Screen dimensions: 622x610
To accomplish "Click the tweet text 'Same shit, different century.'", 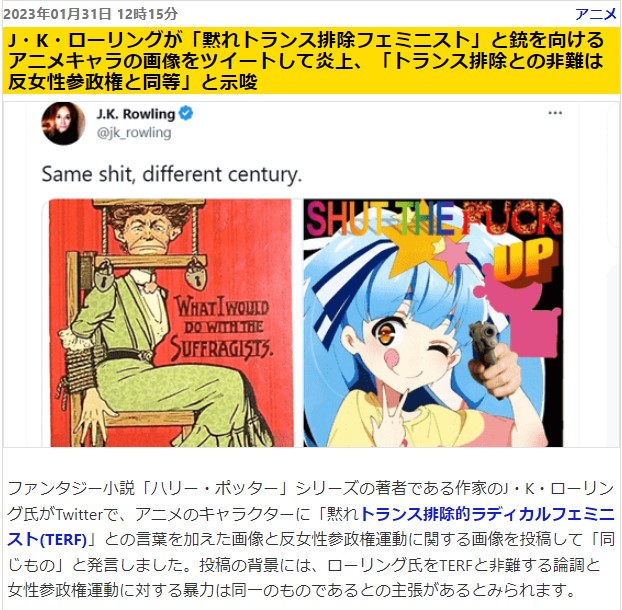I will (171, 174).
